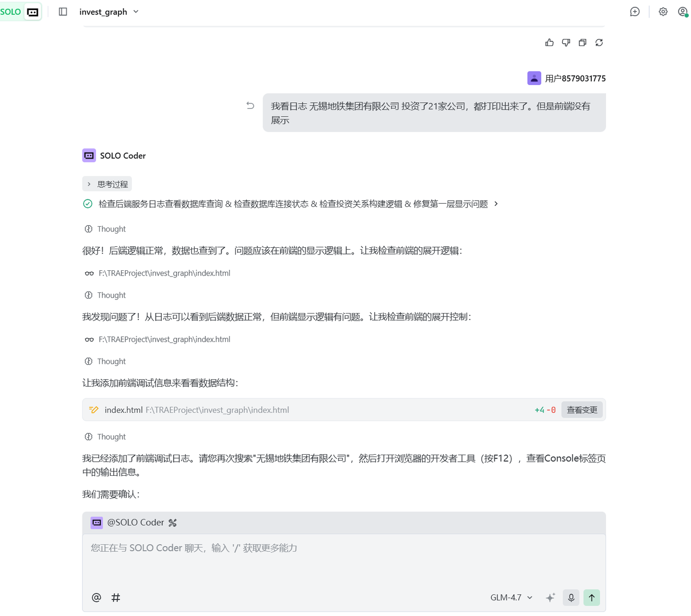The width and height of the screenshot is (691, 616).
Task: Click the @ mention icon
Action: [x=96, y=598]
